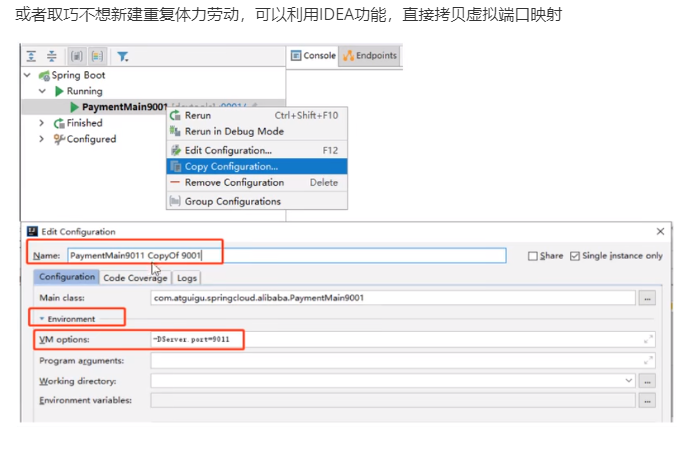Expand the Finished tree node
This screenshot has width=697, height=452.
(41, 123)
